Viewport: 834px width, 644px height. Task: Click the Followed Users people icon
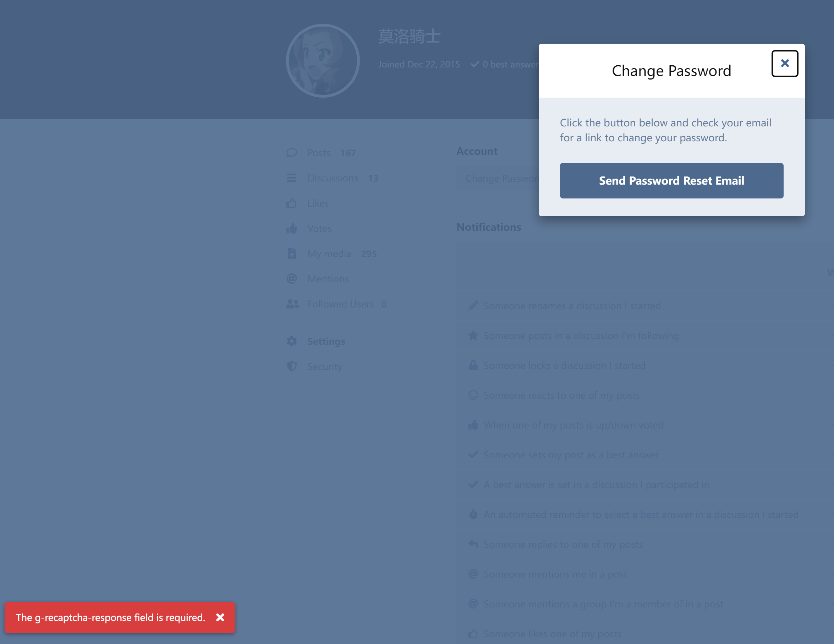tap(292, 304)
